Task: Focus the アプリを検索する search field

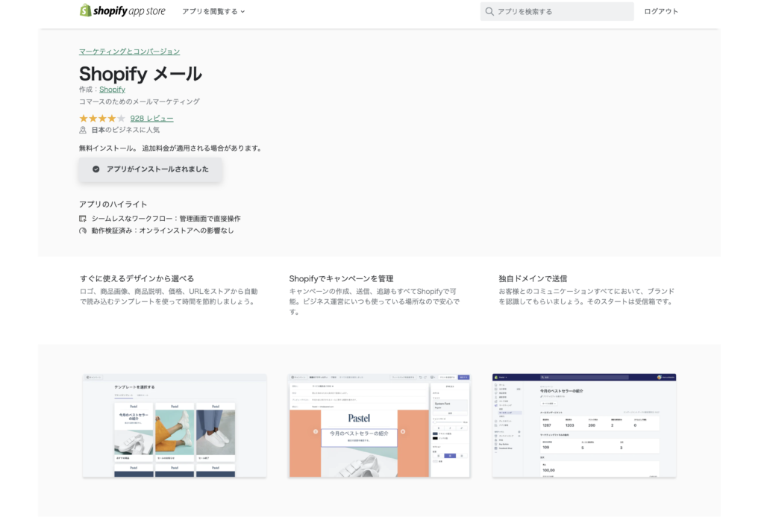Action: click(557, 11)
